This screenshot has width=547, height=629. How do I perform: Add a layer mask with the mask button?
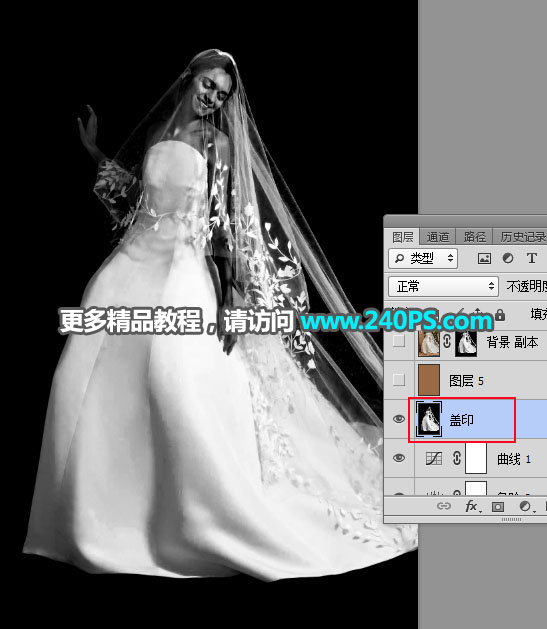pyautogui.click(x=498, y=507)
